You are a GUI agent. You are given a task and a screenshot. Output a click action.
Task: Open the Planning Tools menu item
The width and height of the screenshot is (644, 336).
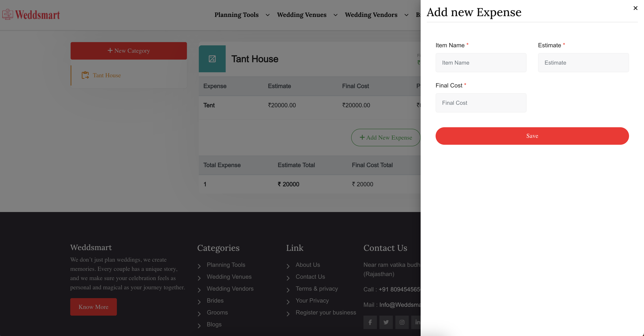pyautogui.click(x=236, y=15)
